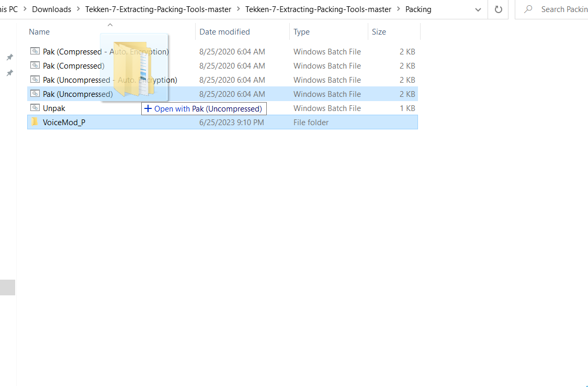Select the Unpak file name

54,108
